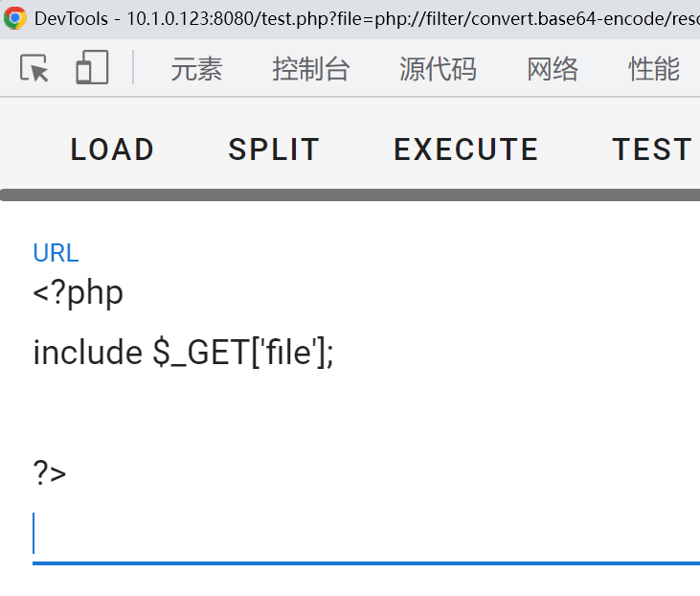Open the TEST menu
This screenshot has width=700, height=596.
coord(652,149)
